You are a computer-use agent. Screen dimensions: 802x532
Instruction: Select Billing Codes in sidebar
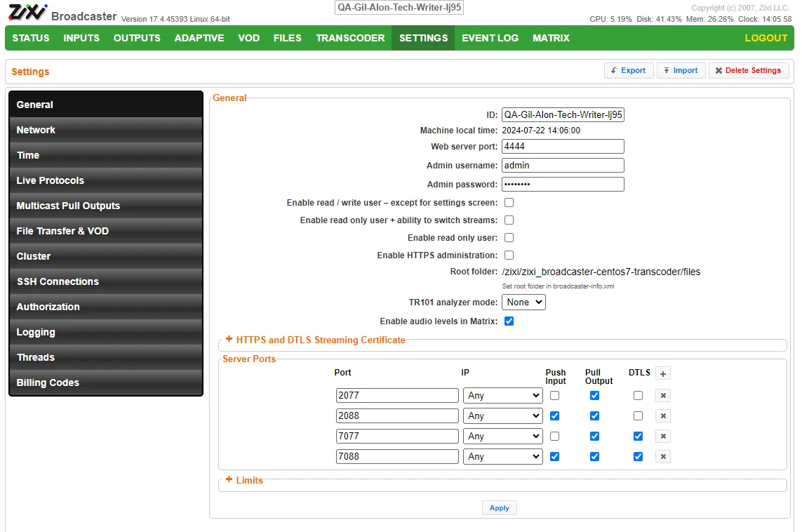(x=106, y=383)
